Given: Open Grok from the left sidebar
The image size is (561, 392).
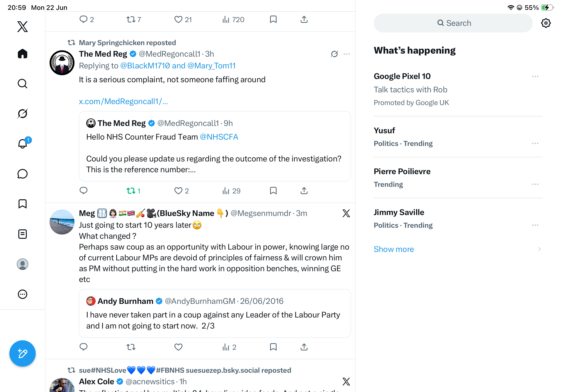Looking at the screenshot, I should click(x=23, y=114).
